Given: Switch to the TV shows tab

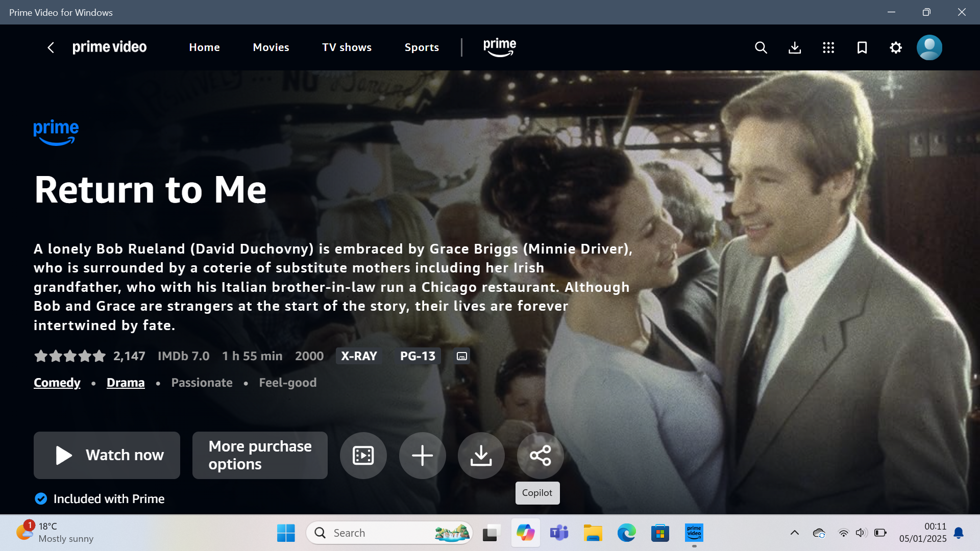Looking at the screenshot, I should click(x=347, y=47).
